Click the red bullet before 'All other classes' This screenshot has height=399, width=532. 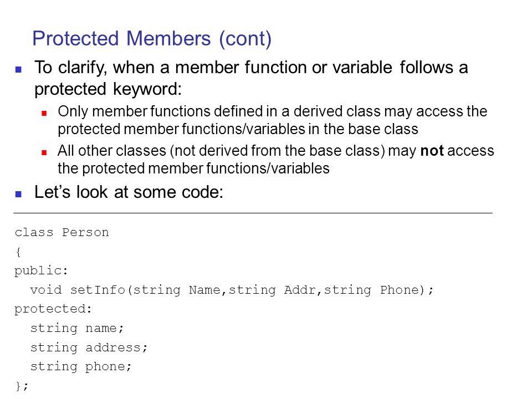44,153
